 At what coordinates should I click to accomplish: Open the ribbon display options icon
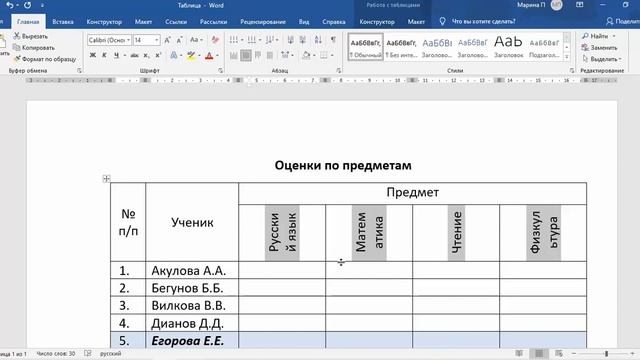pos(580,5)
